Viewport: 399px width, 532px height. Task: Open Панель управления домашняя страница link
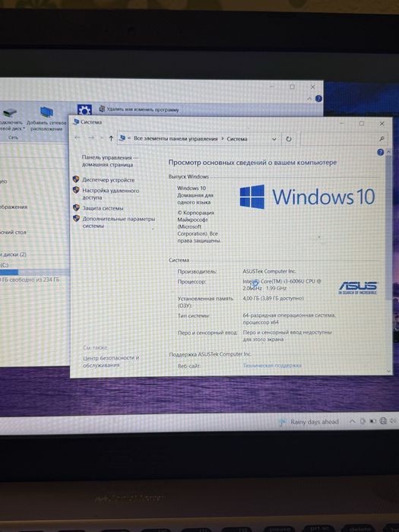coord(109,161)
